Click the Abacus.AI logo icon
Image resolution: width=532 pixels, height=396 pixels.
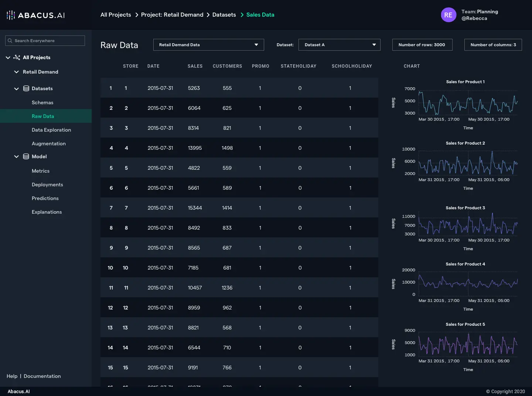(x=11, y=15)
